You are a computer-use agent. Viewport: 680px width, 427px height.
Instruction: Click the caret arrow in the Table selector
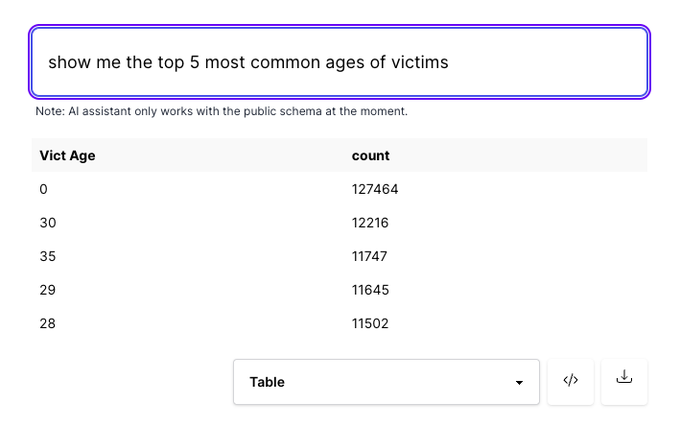tap(519, 383)
